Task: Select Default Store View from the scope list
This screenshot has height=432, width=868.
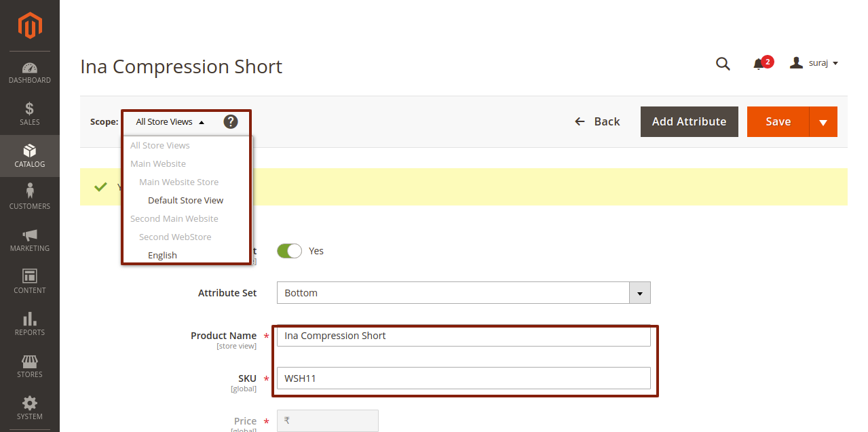Action: coord(185,199)
